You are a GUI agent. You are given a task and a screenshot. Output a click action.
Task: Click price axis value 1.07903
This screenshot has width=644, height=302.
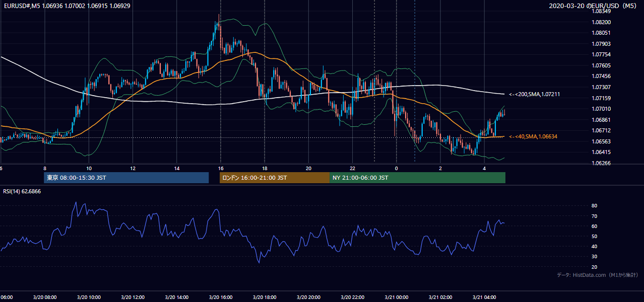(602, 44)
